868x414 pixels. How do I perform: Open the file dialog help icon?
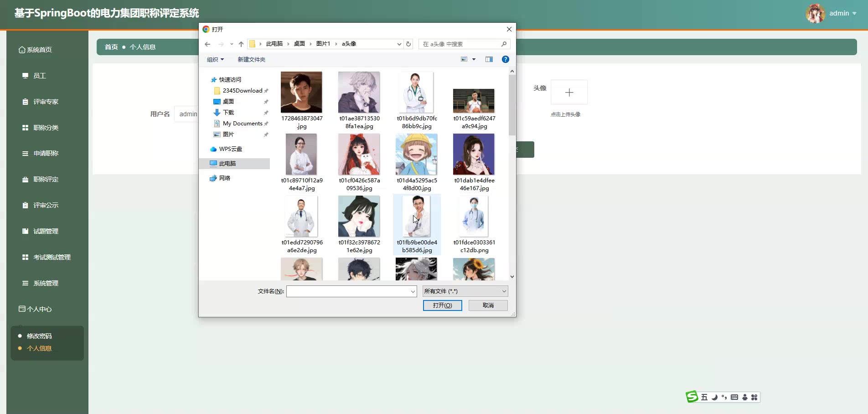point(505,59)
